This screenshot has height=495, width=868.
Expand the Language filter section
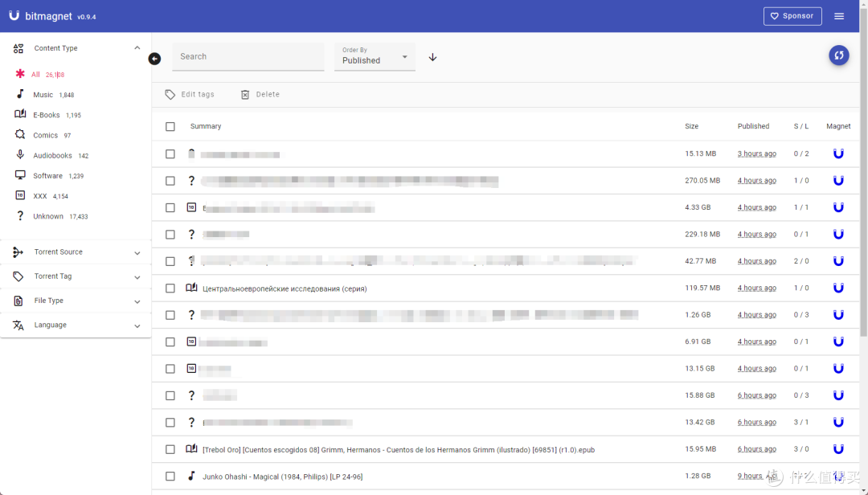pyautogui.click(x=76, y=325)
